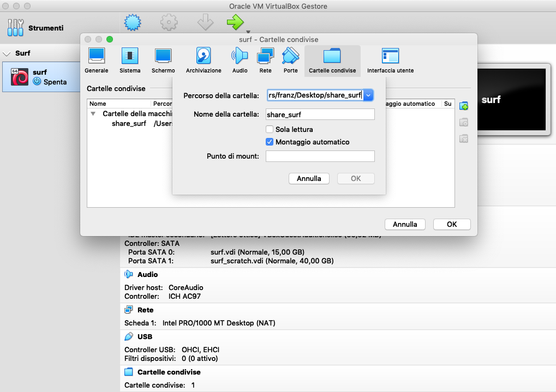Screen dimensions: 556x392
Task: Click the USB heading in details pane
Action: point(145,336)
